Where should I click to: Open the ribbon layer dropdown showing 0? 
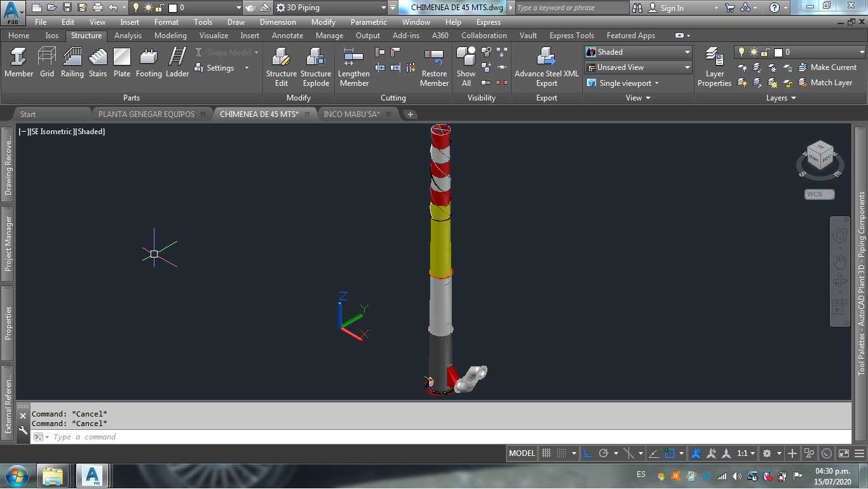[800, 52]
